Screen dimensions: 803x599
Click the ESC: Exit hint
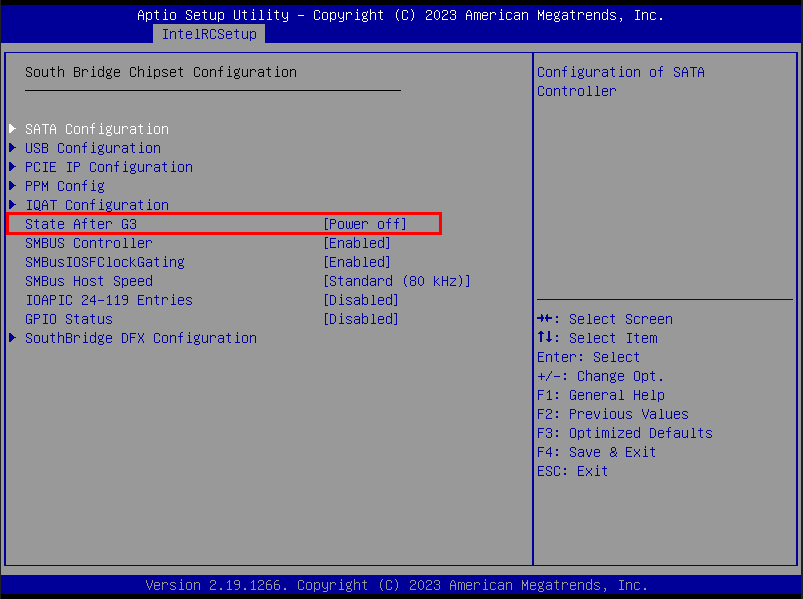573,470
